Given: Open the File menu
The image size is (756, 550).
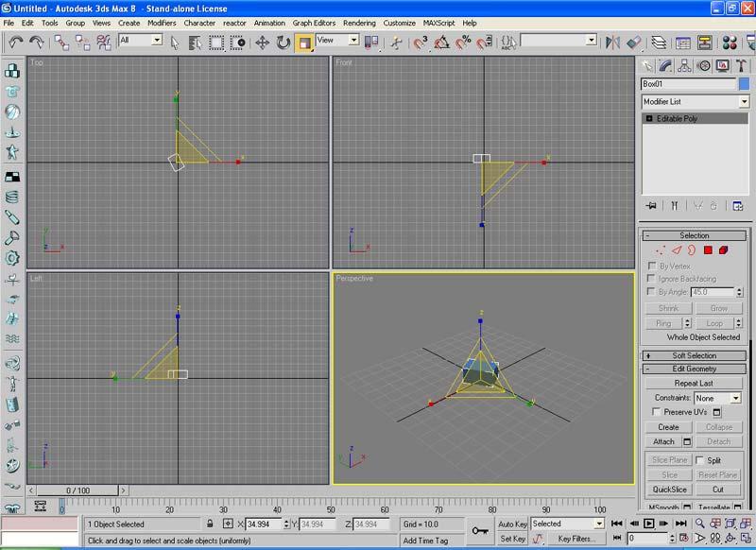Looking at the screenshot, I should [9, 23].
